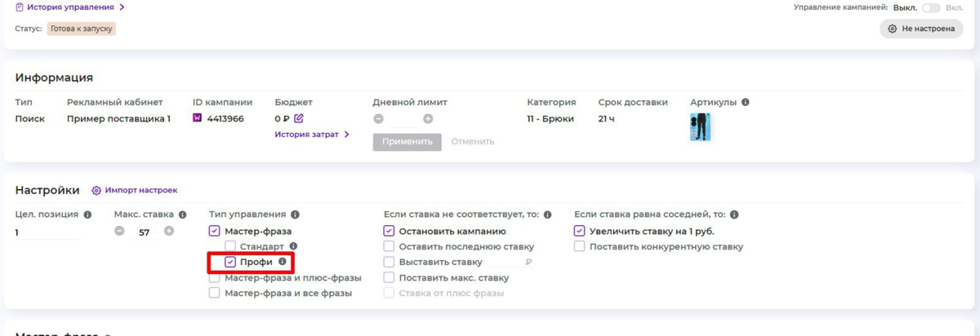Check the Стандарт checkbox
Image resolution: width=980 pixels, height=336 pixels.
click(230, 246)
